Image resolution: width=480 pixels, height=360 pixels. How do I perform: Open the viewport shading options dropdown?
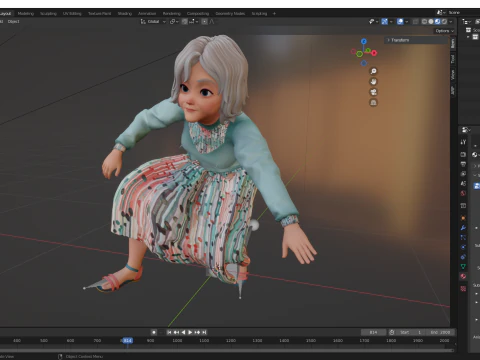point(451,22)
